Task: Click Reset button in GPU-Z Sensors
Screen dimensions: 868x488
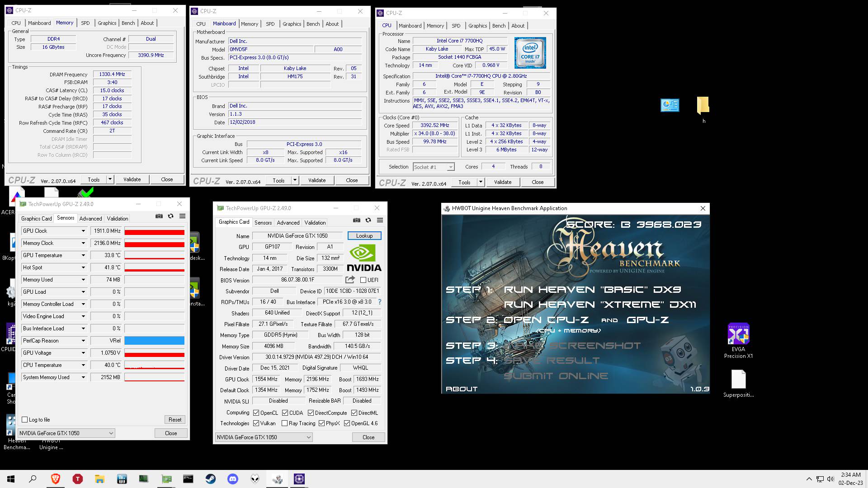Action: pyautogui.click(x=175, y=420)
